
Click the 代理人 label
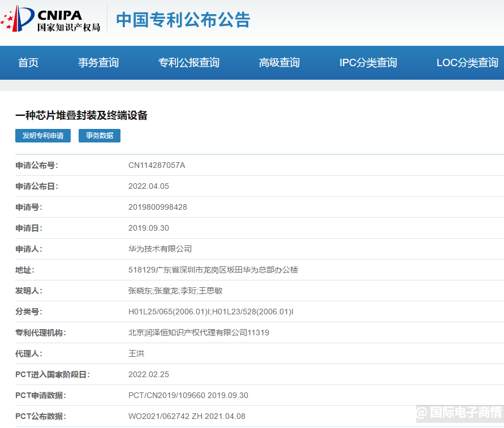(29, 353)
